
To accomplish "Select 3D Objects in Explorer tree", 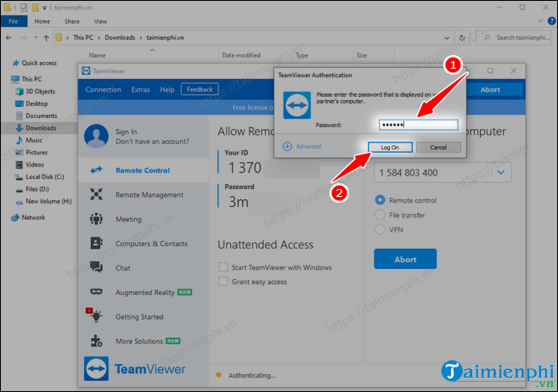I will pos(40,92).
